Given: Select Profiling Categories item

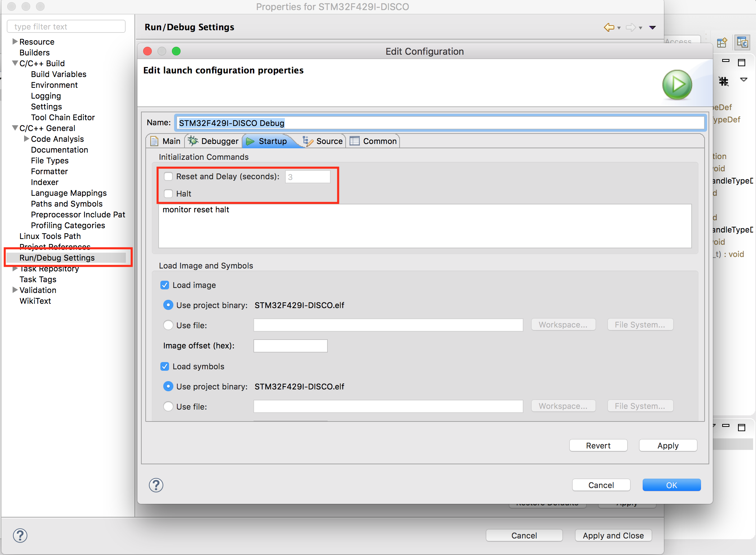Looking at the screenshot, I should click(x=68, y=225).
